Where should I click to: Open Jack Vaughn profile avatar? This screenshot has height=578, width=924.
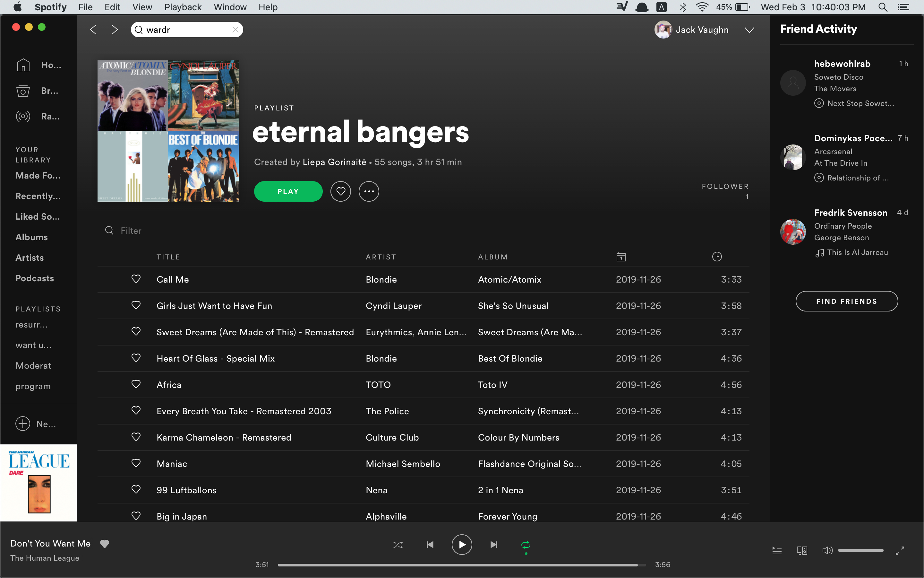663,30
